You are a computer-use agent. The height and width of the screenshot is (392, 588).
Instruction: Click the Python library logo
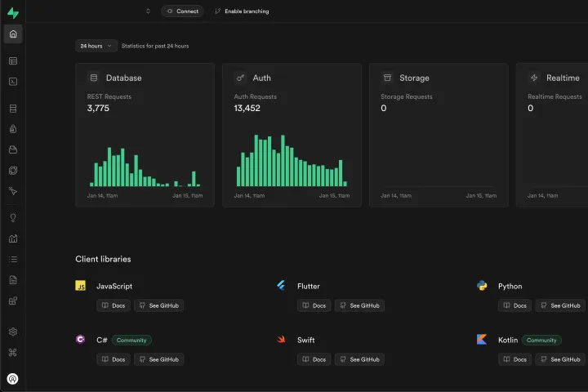point(482,286)
